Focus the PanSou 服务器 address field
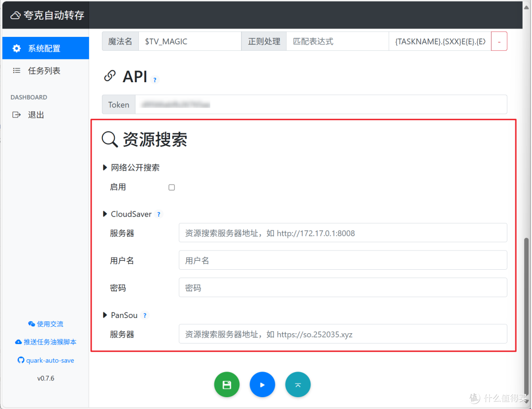The image size is (532, 409). (343, 334)
